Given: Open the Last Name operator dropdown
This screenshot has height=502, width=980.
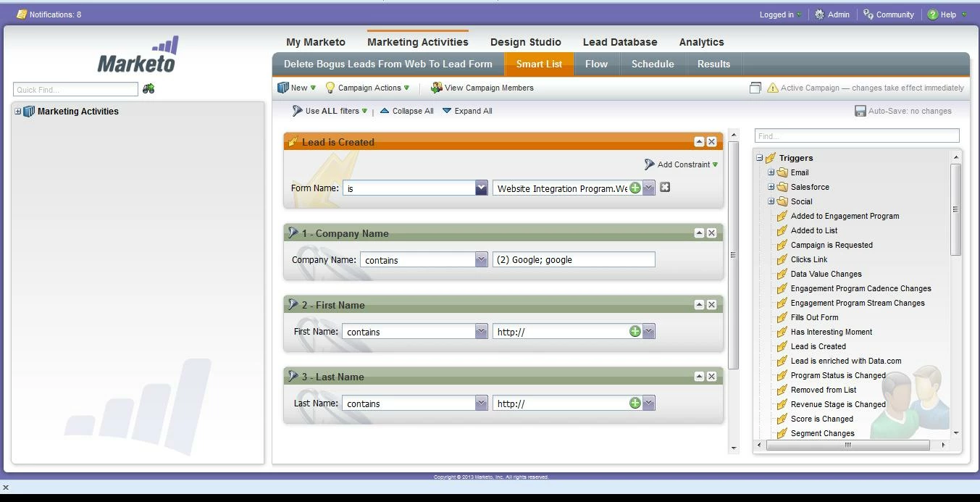Looking at the screenshot, I should (x=482, y=403).
